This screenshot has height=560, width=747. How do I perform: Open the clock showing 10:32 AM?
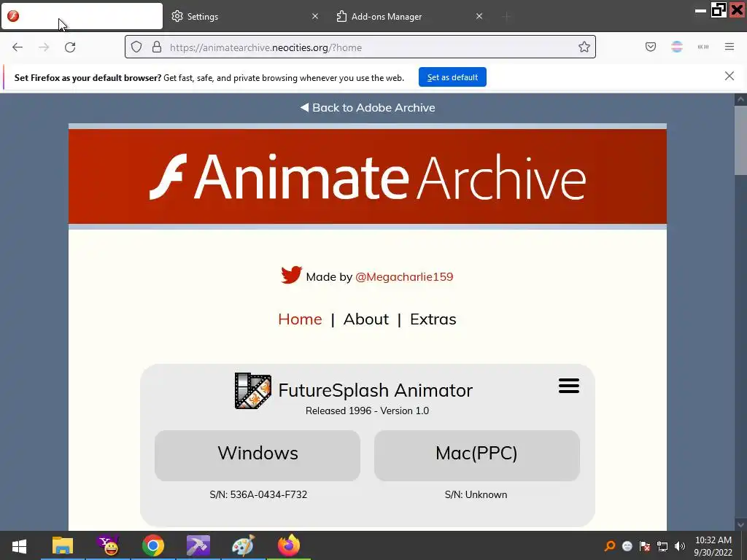pyautogui.click(x=713, y=546)
